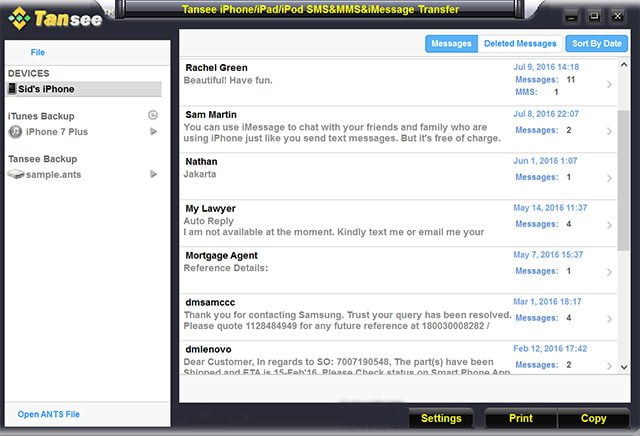Switch to the Deleted Messages tab

[520, 43]
